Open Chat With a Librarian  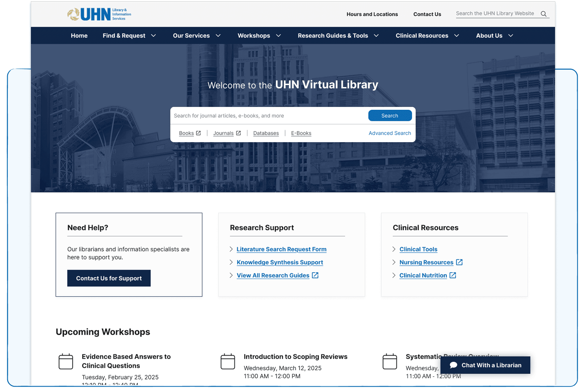coord(485,365)
